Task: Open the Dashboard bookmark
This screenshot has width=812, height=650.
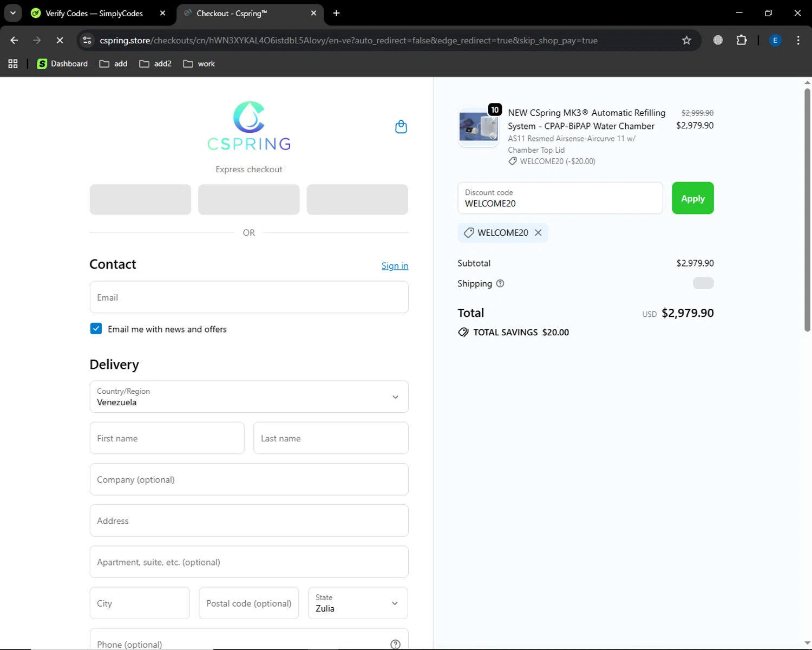Action: tap(62, 64)
